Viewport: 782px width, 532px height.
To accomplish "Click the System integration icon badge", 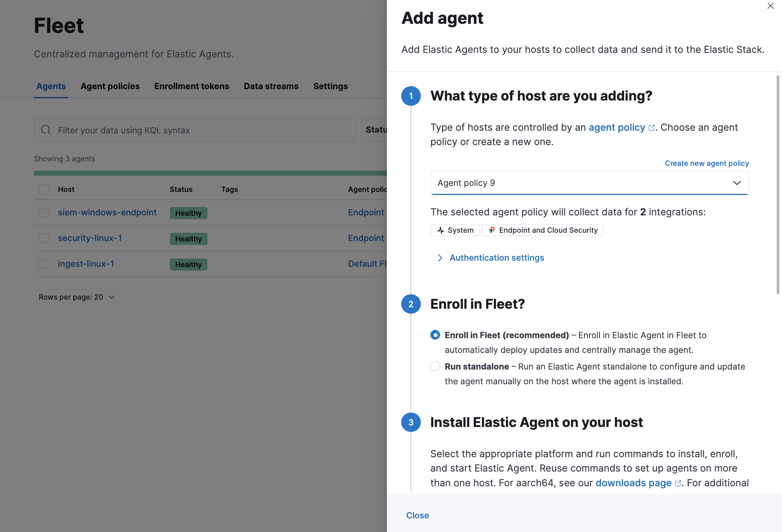I will click(x=440, y=230).
